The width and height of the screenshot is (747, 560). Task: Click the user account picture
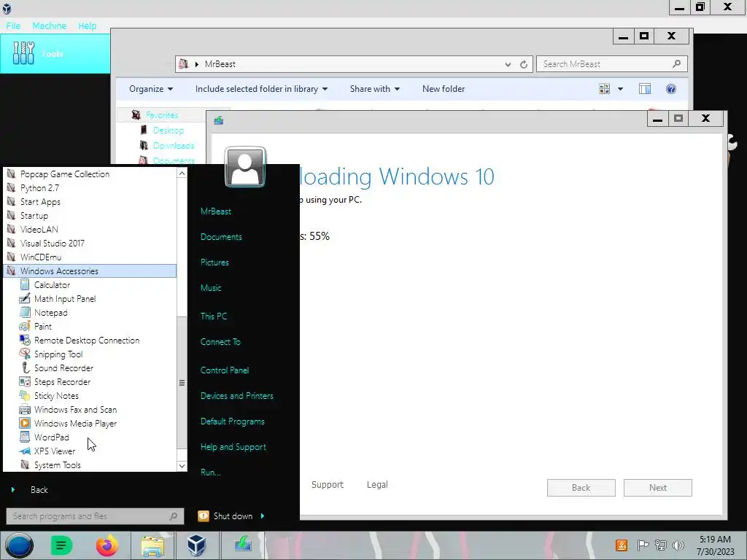(x=245, y=167)
